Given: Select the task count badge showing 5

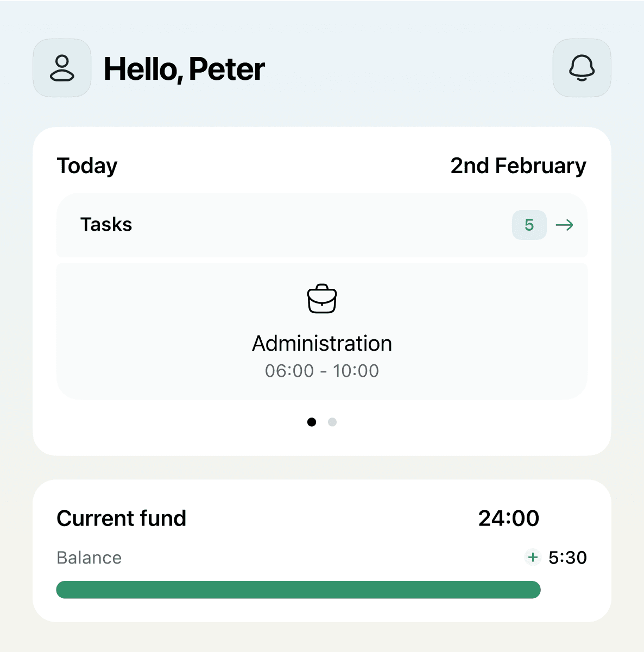Looking at the screenshot, I should click(529, 225).
